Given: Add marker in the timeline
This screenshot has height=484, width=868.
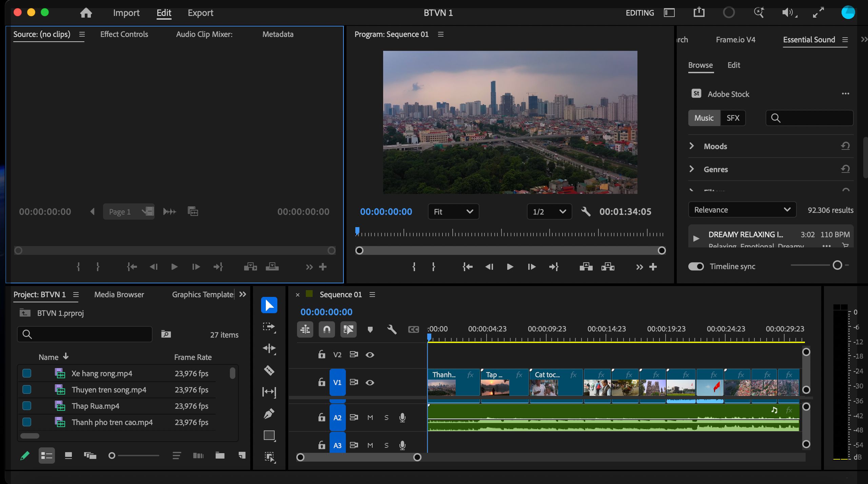Looking at the screenshot, I should click(370, 329).
